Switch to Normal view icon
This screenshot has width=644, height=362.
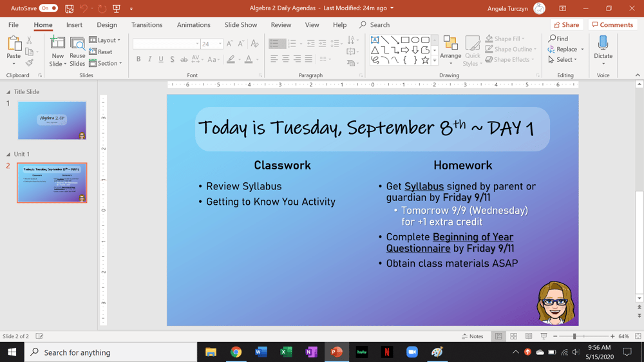498,336
